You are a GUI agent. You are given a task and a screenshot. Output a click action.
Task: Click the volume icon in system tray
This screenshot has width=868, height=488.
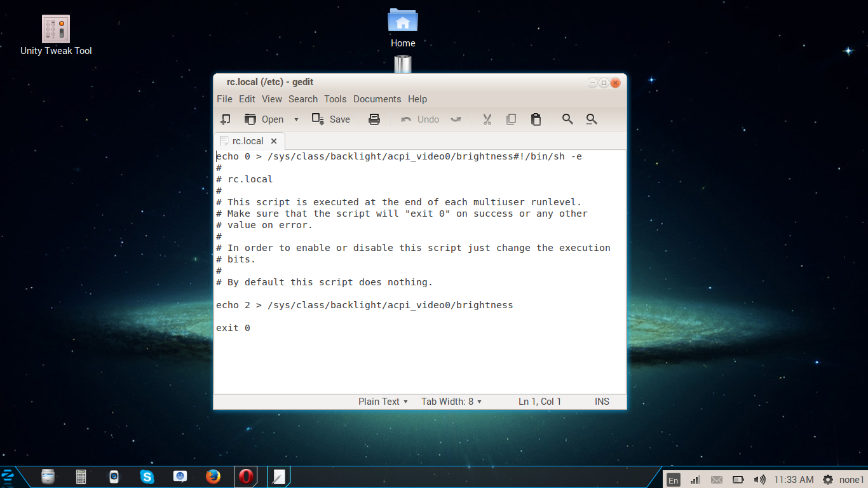pyautogui.click(x=759, y=480)
